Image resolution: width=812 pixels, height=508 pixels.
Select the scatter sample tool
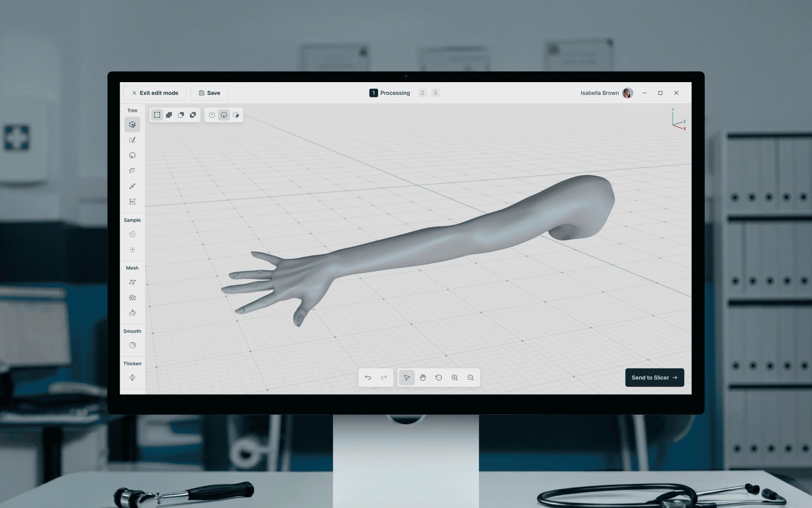[x=132, y=250]
